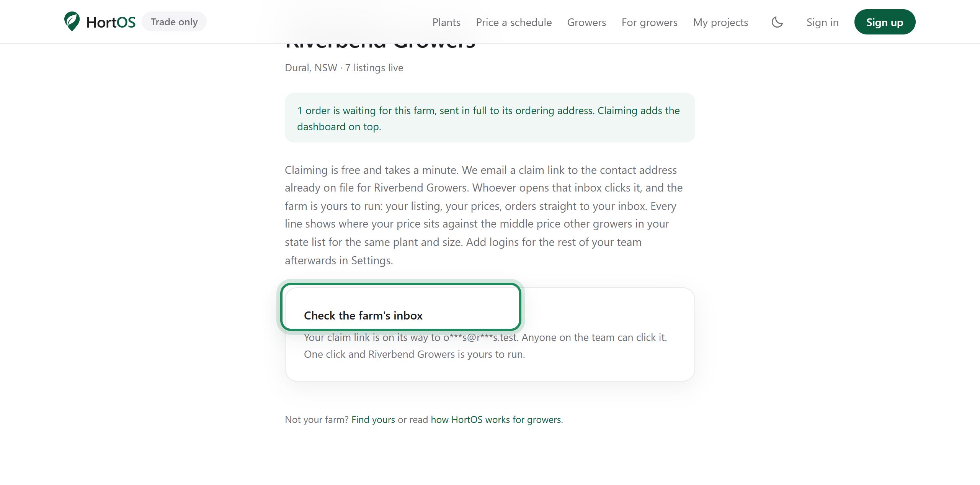
Task: Click the Trade only badge
Action: point(174,22)
